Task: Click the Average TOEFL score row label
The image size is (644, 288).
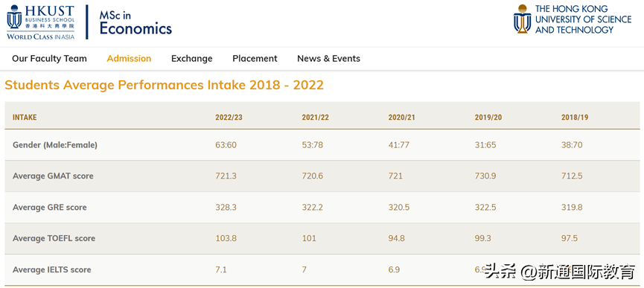Action: coord(54,238)
